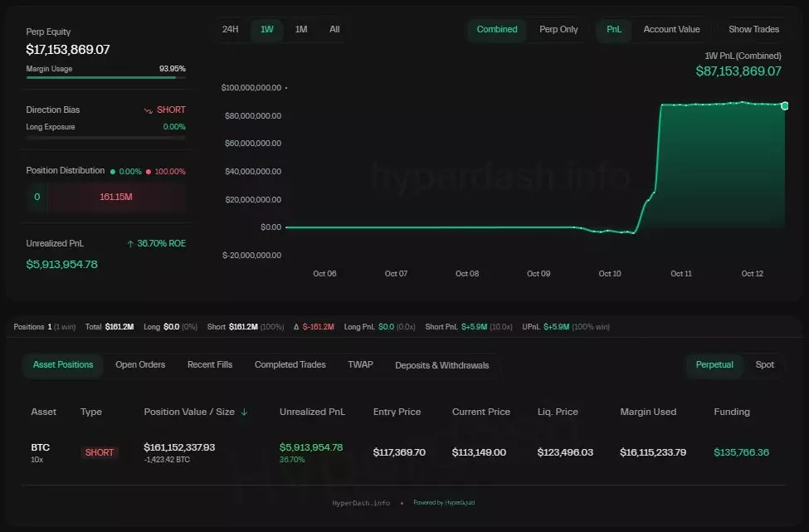This screenshot has width=809, height=532.
Task: Click the red dot in Position Distribution
Action: pos(149,171)
